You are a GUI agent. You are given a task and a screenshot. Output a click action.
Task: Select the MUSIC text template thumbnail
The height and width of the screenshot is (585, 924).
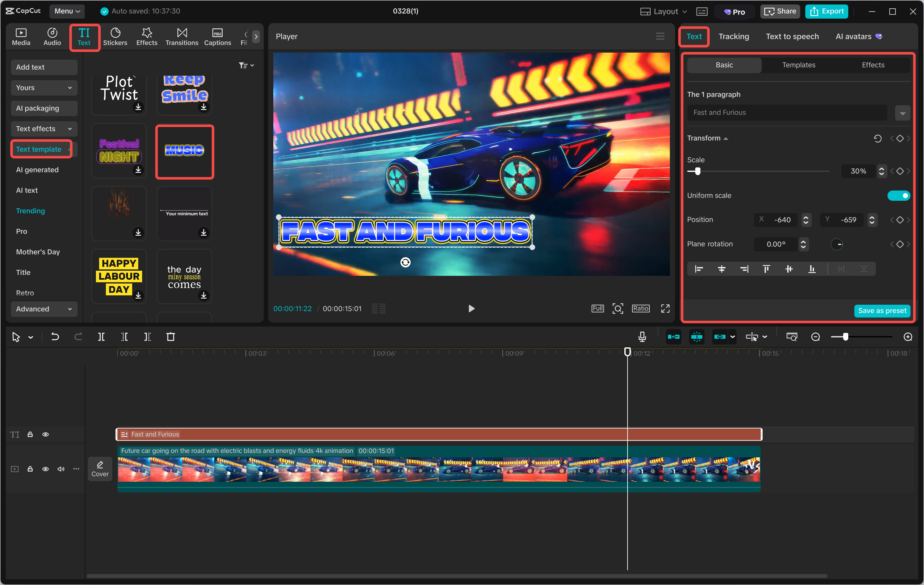(184, 151)
